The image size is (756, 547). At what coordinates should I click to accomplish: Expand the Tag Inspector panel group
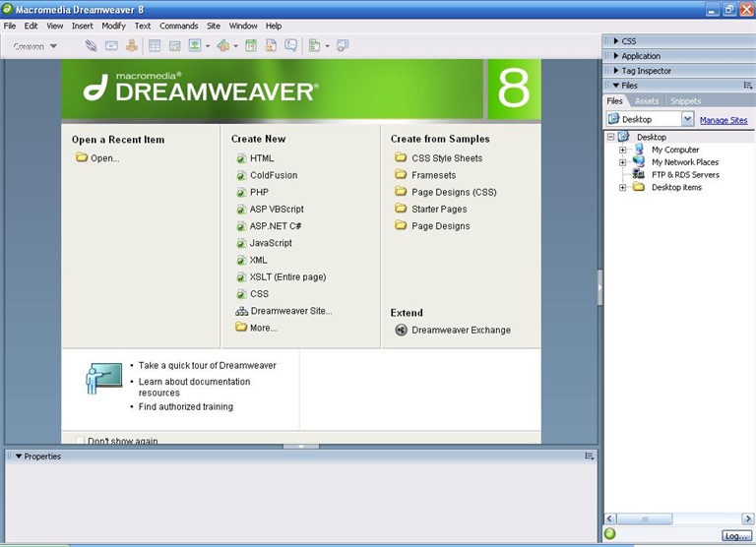coord(616,71)
